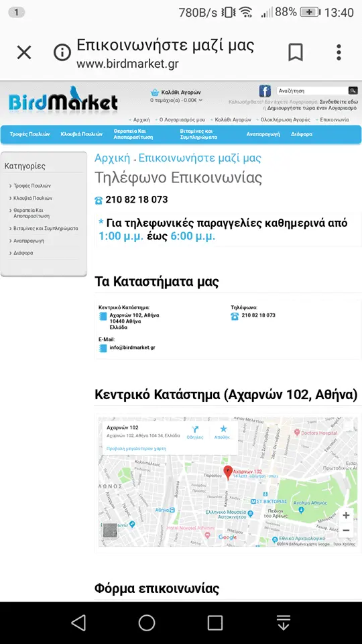Image resolution: width=362 pixels, height=644 pixels.
Task: Open Ολοκλήρωση Αγοράς link
Action: pos(286,120)
